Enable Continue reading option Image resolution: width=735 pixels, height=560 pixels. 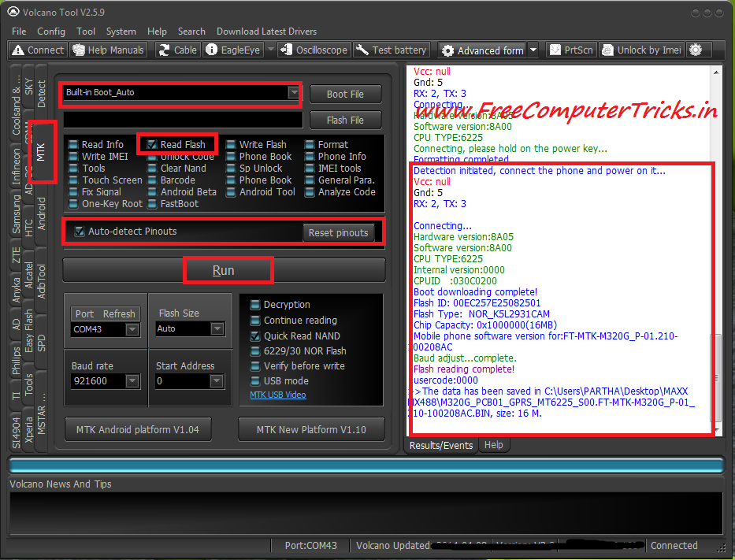[255, 321]
